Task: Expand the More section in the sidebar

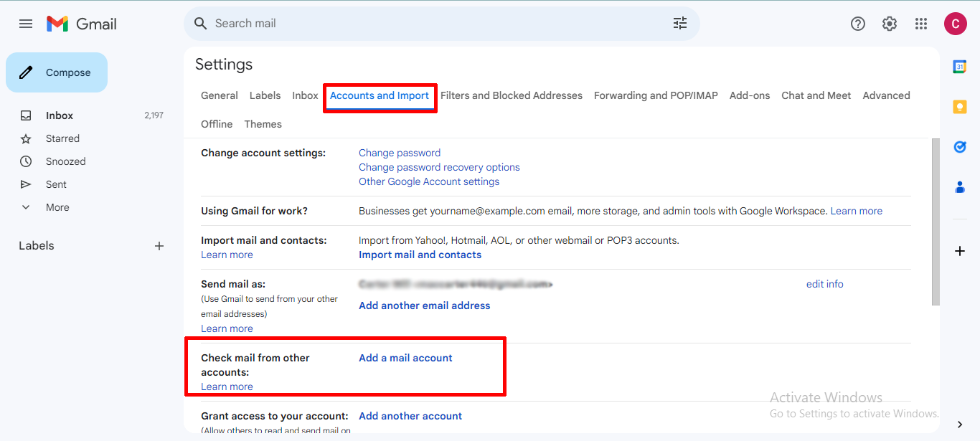Action: tap(57, 207)
